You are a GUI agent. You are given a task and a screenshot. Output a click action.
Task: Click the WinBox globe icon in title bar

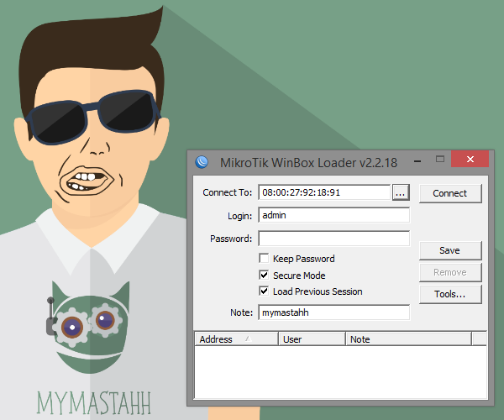202,162
